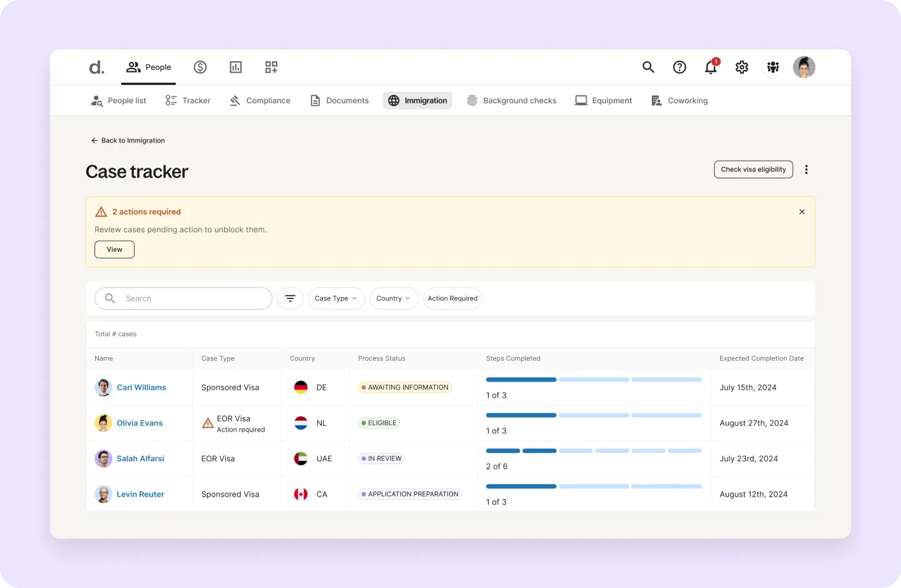Click Olivia Evans EOR Visa case type
This screenshot has height=588, width=901.
click(233, 419)
